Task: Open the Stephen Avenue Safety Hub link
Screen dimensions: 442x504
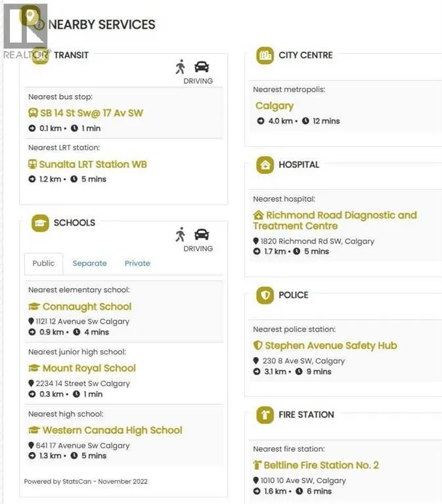Action: (x=330, y=345)
